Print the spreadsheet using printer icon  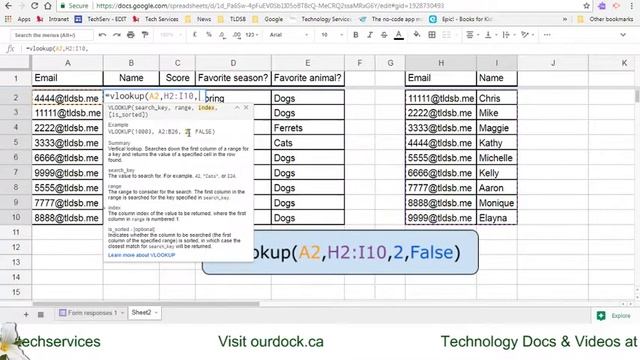click(131, 35)
